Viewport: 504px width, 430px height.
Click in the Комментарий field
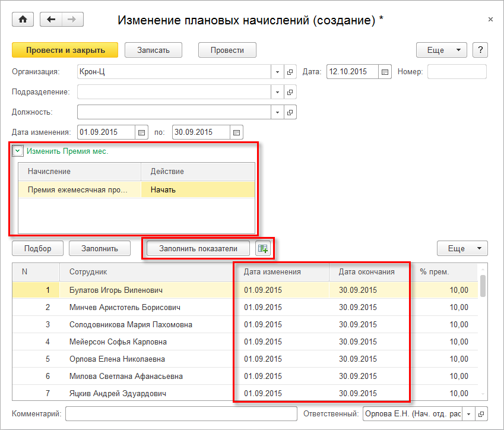(x=181, y=414)
